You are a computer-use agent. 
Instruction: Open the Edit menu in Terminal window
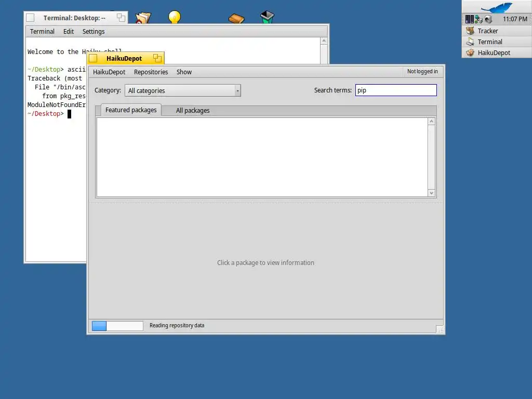coord(68,32)
